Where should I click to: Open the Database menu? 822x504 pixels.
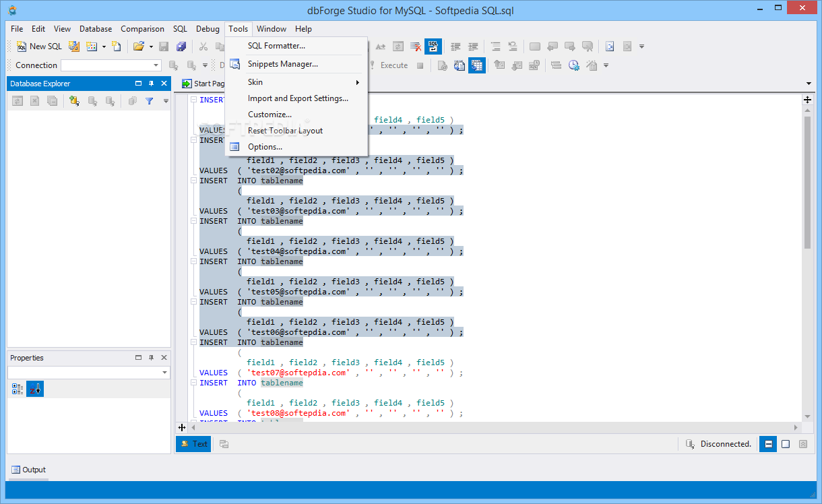click(x=96, y=29)
